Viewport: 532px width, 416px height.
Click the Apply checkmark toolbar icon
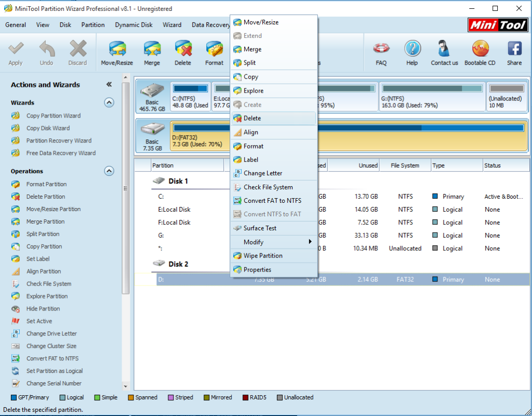(16, 48)
